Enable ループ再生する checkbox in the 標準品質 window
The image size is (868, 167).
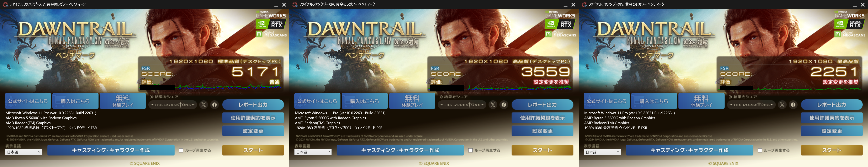(x=181, y=151)
